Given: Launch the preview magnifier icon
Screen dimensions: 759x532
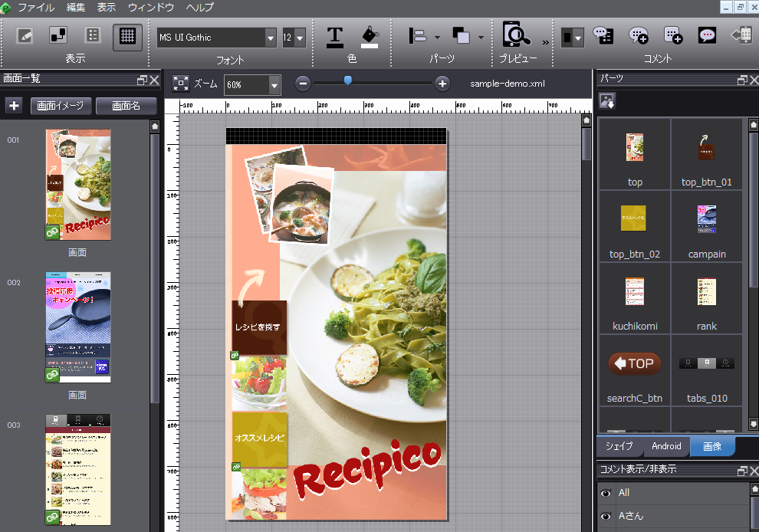Looking at the screenshot, I should click(x=516, y=34).
